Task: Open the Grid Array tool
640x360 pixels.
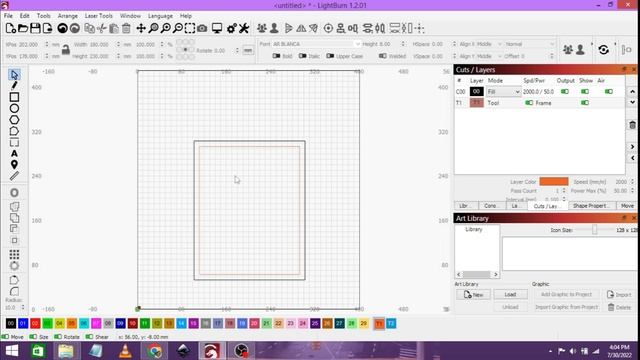Action: tap(14, 255)
